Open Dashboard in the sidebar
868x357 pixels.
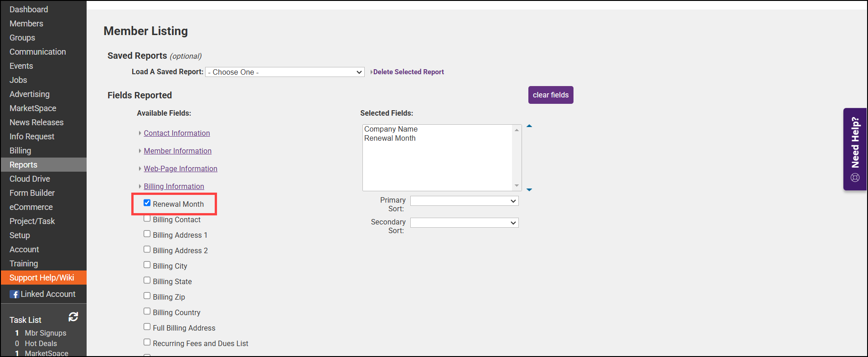pos(29,10)
